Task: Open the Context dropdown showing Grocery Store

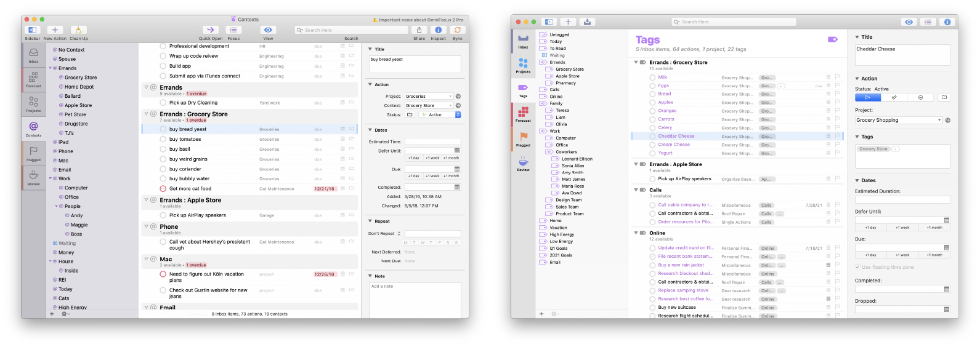Action: click(429, 105)
